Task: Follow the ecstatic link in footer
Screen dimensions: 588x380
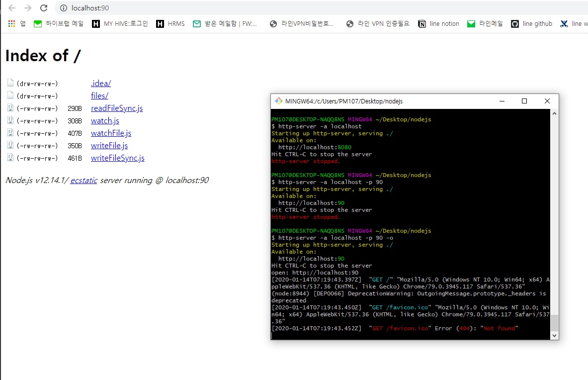Action: click(x=84, y=180)
